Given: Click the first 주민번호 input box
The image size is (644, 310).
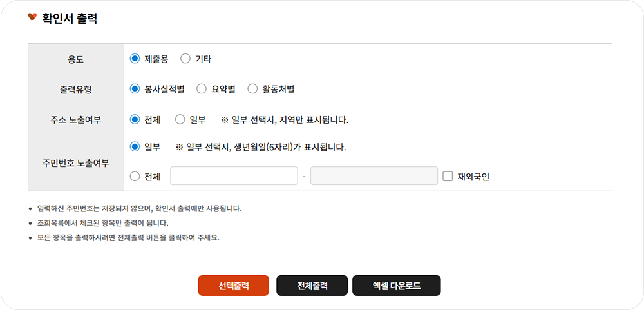Looking at the screenshot, I should click(234, 176).
